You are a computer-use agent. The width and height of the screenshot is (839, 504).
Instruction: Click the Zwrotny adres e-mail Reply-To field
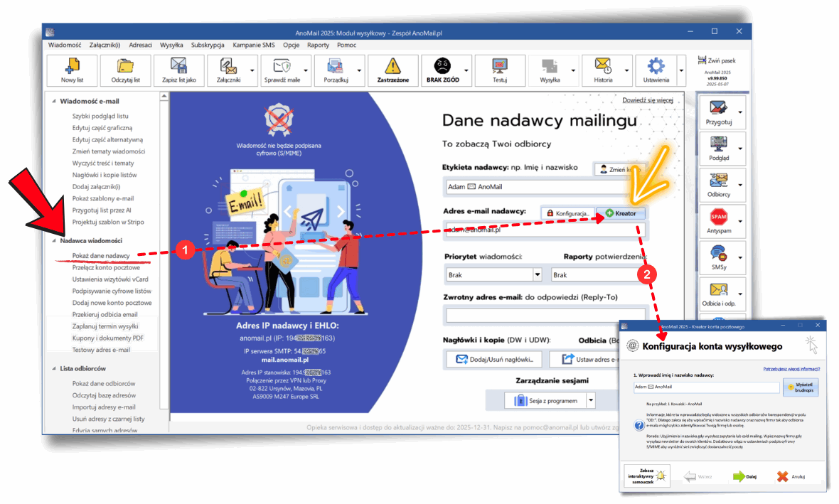[x=546, y=315]
